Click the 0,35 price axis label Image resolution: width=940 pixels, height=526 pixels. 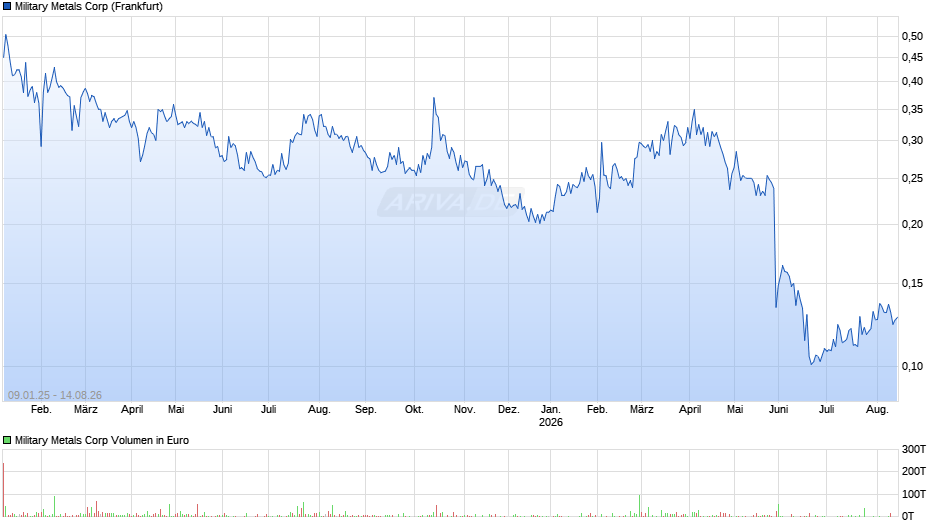[912, 110]
